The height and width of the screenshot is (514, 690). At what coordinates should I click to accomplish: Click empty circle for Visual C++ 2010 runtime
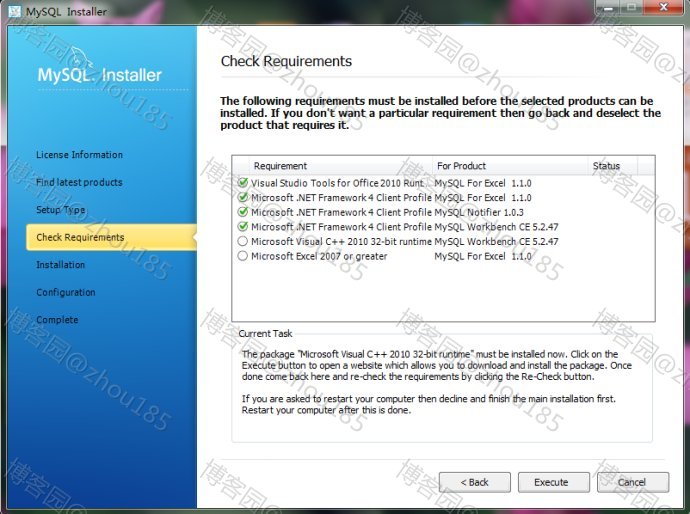point(242,241)
